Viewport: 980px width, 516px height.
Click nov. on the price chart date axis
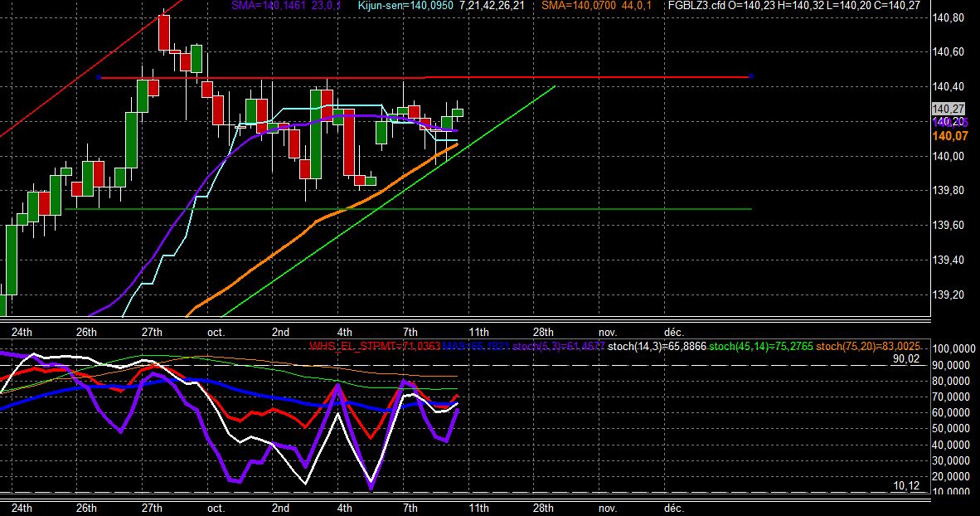(x=608, y=332)
